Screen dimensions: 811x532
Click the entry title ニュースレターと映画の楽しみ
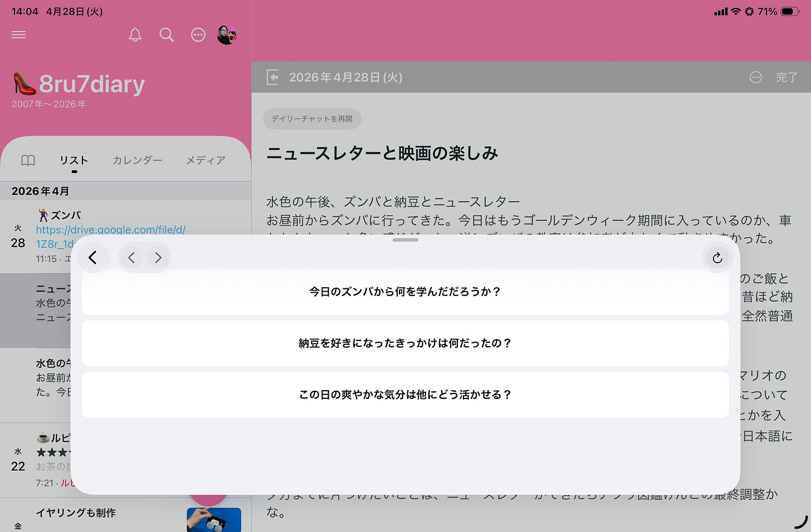click(x=382, y=153)
